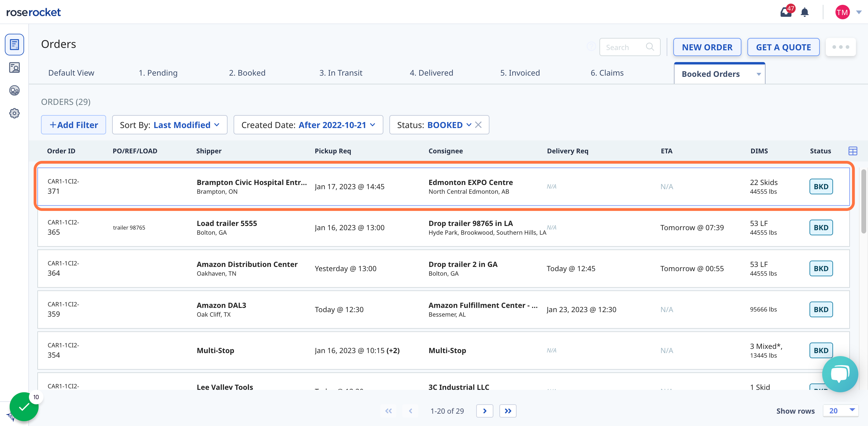
Task: Click the NEW ORDER button
Action: click(707, 47)
